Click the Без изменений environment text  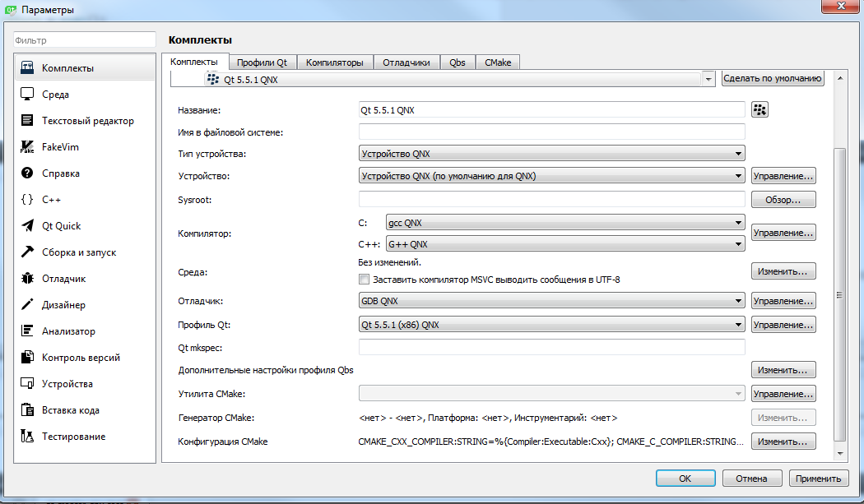click(x=389, y=262)
